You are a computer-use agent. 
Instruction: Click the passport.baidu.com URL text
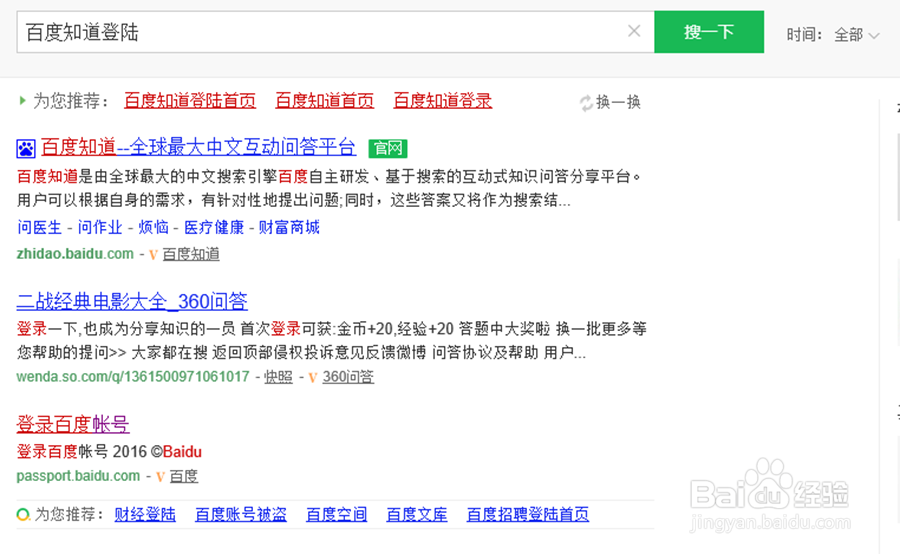click(x=78, y=476)
